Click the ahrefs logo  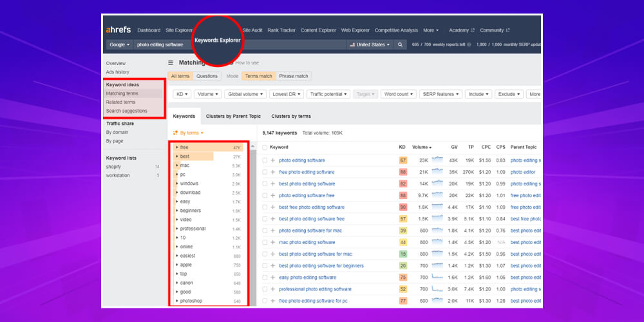[118, 30]
